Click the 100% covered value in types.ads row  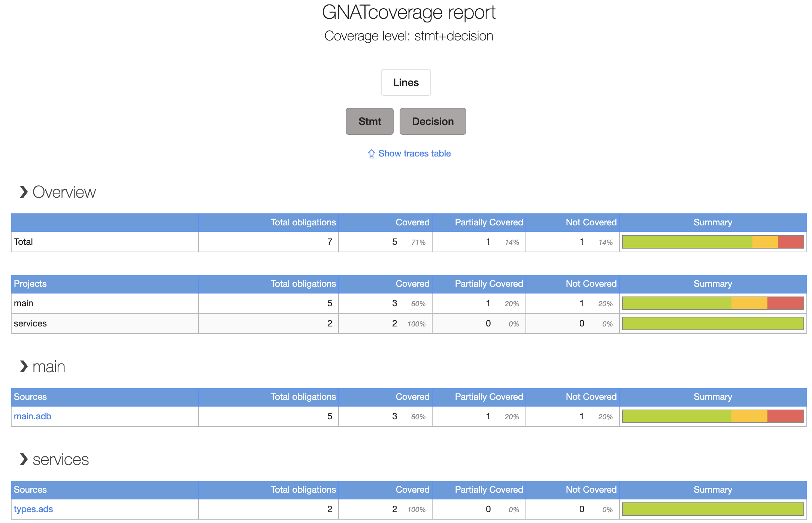click(416, 510)
